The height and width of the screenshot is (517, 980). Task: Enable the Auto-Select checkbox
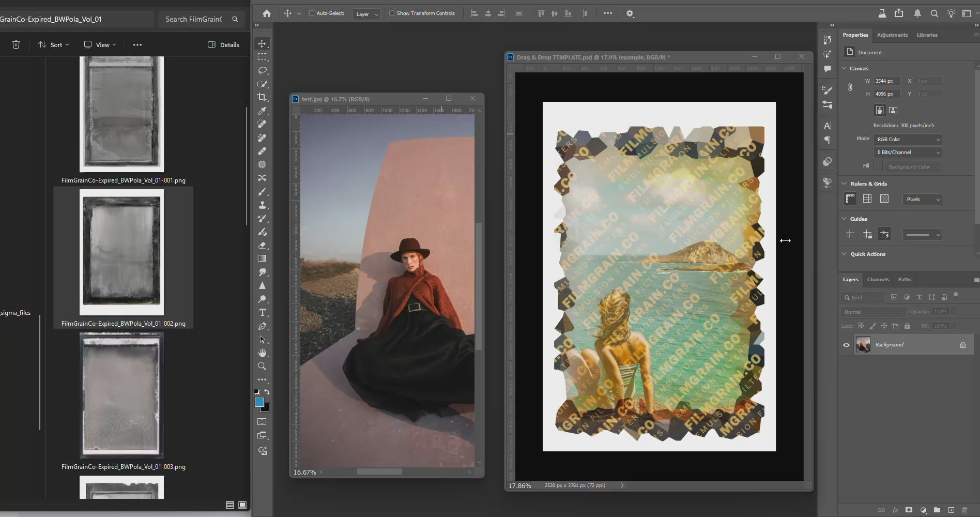point(312,13)
